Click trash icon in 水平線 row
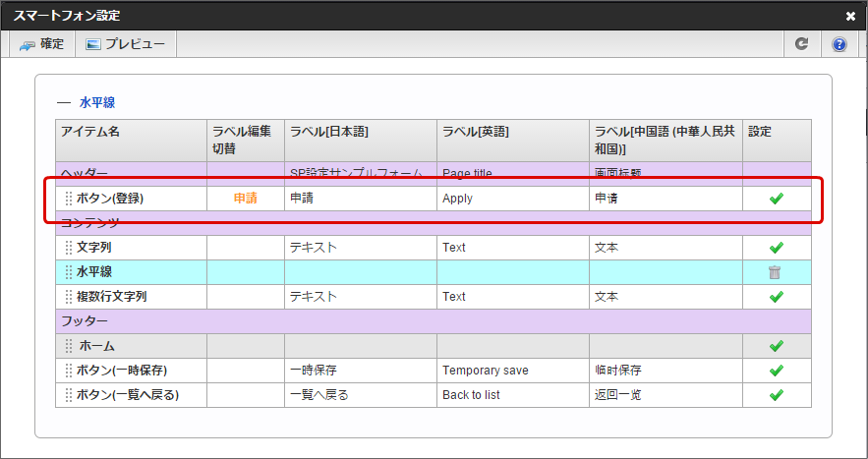The width and height of the screenshot is (868, 459). (x=776, y=272)
